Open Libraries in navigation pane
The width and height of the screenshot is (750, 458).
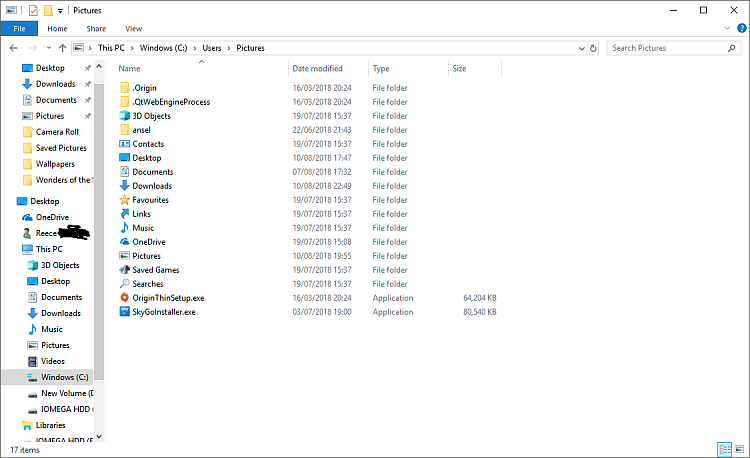point(50,425)
